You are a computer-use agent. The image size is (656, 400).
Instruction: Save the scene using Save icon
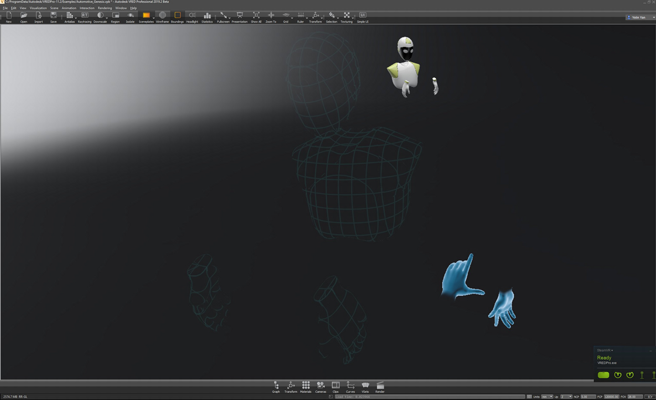pyautogui.click(x=53, y=17)
